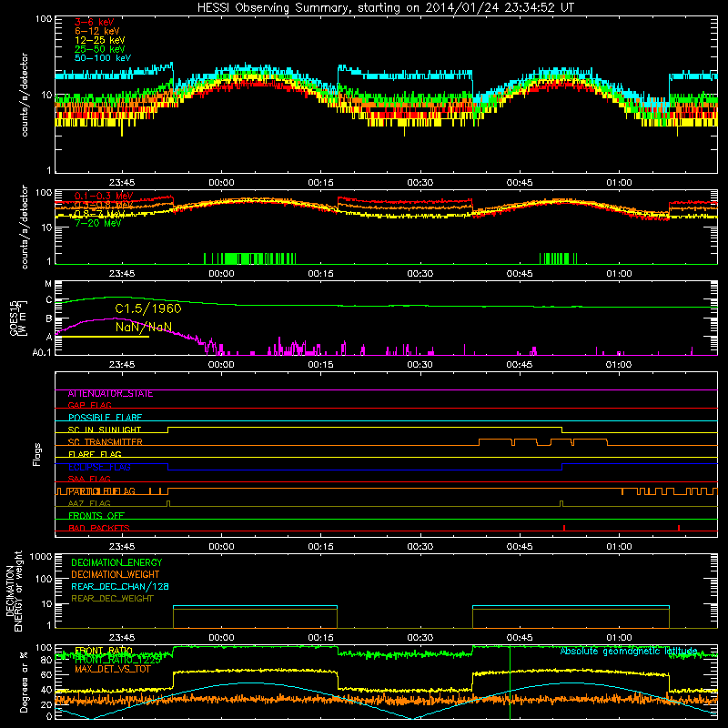Click the NaN/NaN annotation in GOES panel
Screen dimensions: 728x728
coord(144,327)
